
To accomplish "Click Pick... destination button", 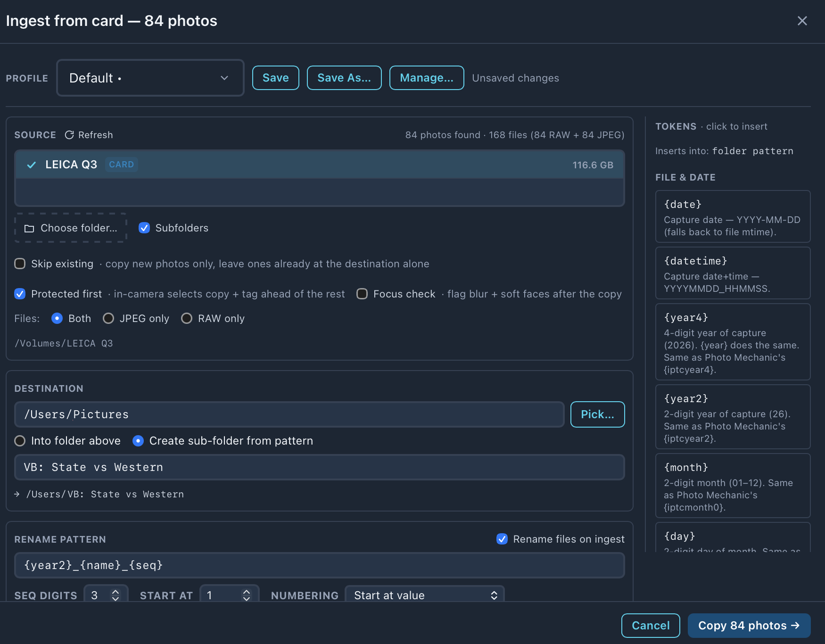I will click(597, 414).
